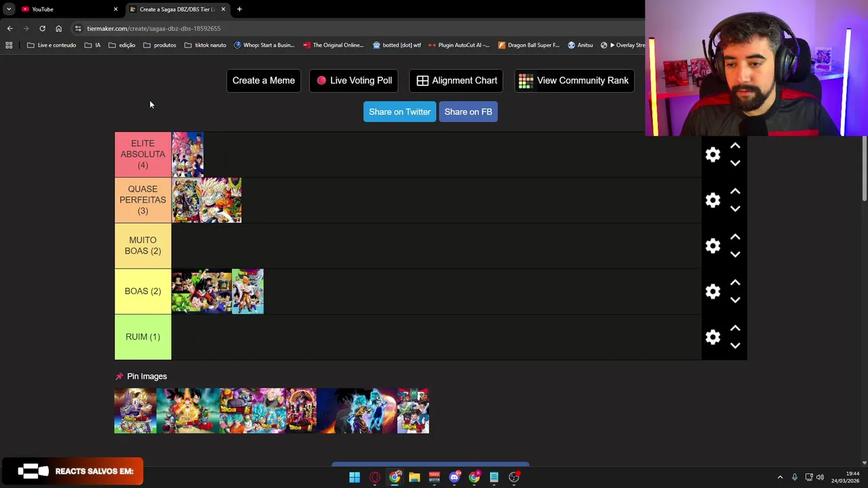The width and height of the screenshot is (868, 488).
Task: Move MUITO BOAS row up
Action: click(735, 237)
